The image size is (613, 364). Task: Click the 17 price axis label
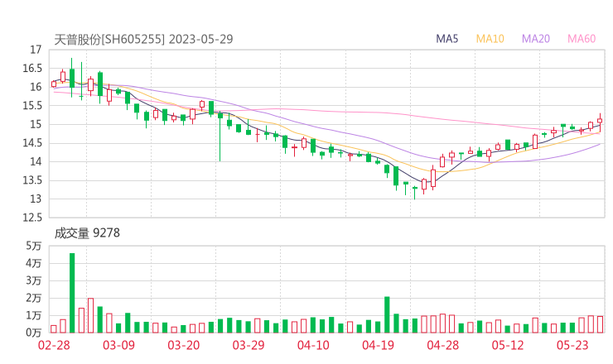pyautogui.click(x=36, y=50)
